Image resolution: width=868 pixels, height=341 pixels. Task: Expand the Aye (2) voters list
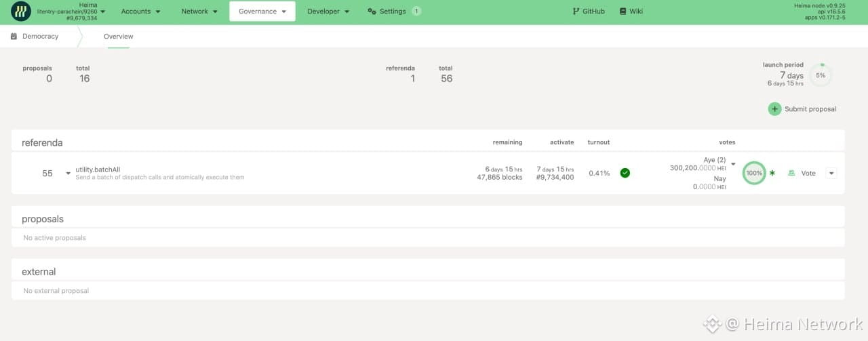(733, 164)
